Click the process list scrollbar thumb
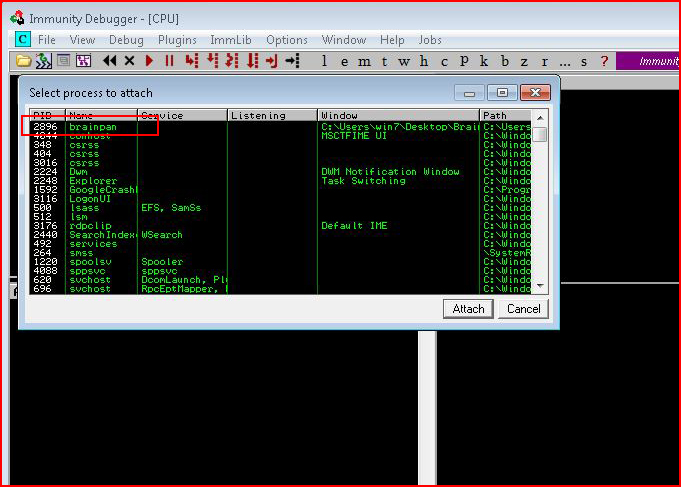This screenshot has width=681, height=487. click(x=540, y=134)
